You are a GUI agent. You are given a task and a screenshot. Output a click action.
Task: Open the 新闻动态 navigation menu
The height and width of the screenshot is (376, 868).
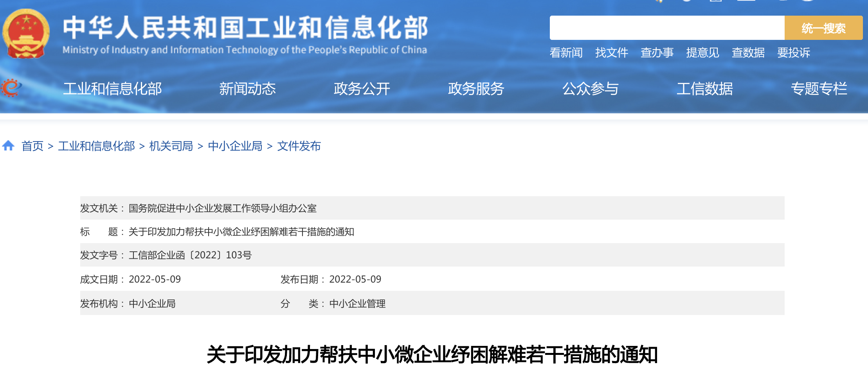click(247, 89)
